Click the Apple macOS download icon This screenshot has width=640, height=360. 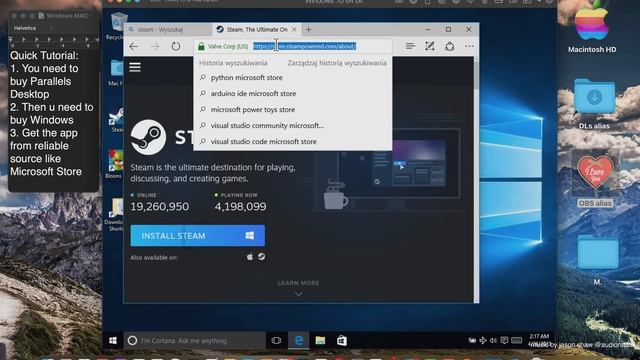[x=249, y=257]
